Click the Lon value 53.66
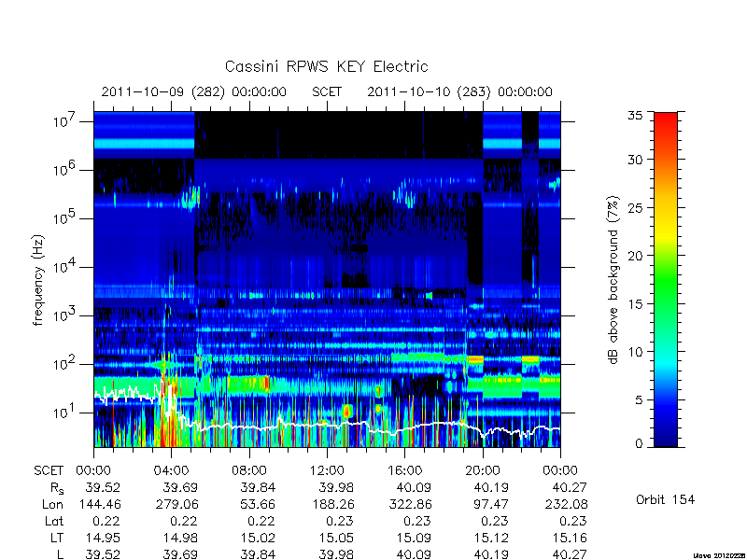The image size is (747, 560). 259,504
